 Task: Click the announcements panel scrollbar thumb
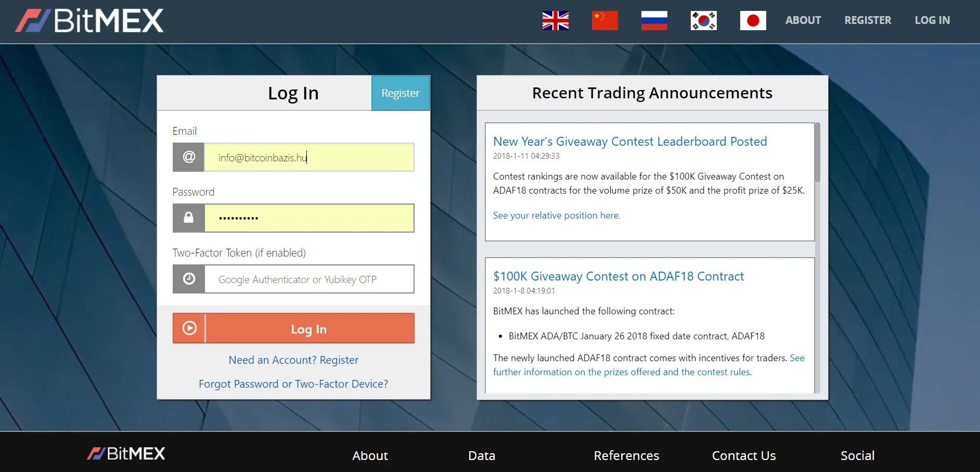coord(817,152)
